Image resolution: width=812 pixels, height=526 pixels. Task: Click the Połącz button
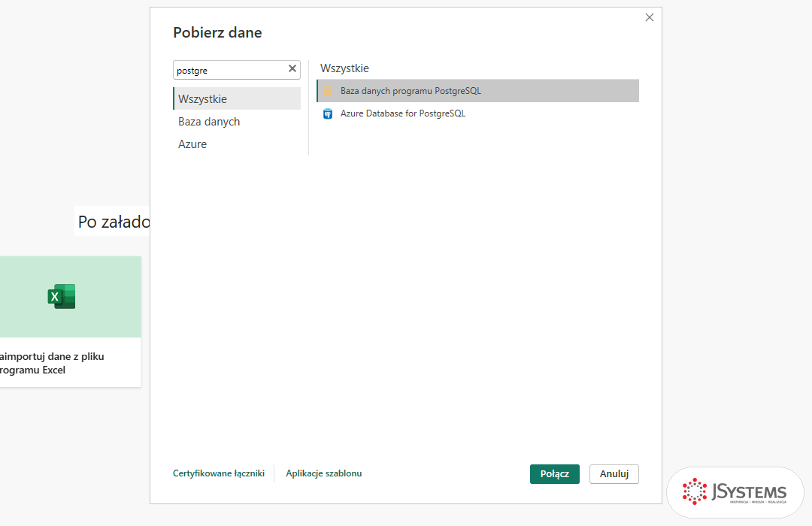pos(555,473)
